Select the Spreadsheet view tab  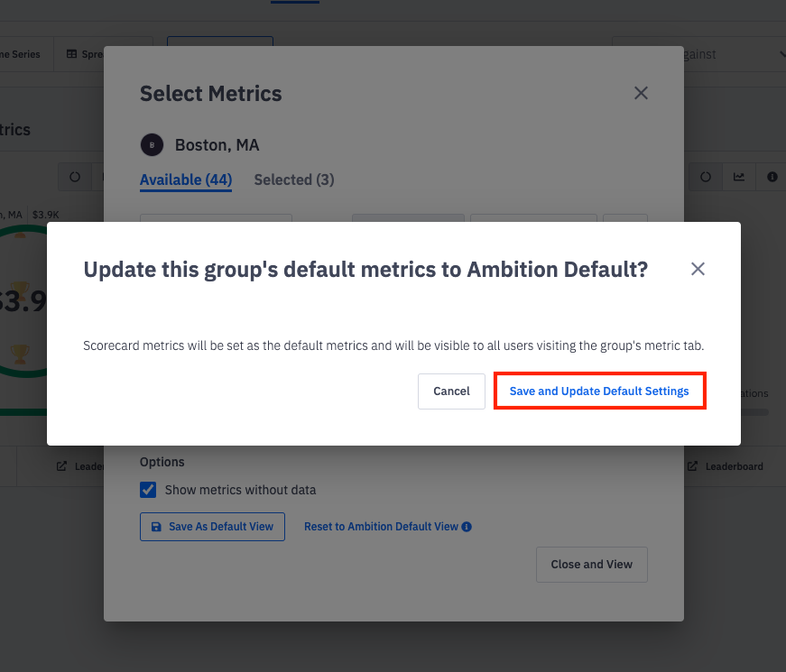click(84, 54)
